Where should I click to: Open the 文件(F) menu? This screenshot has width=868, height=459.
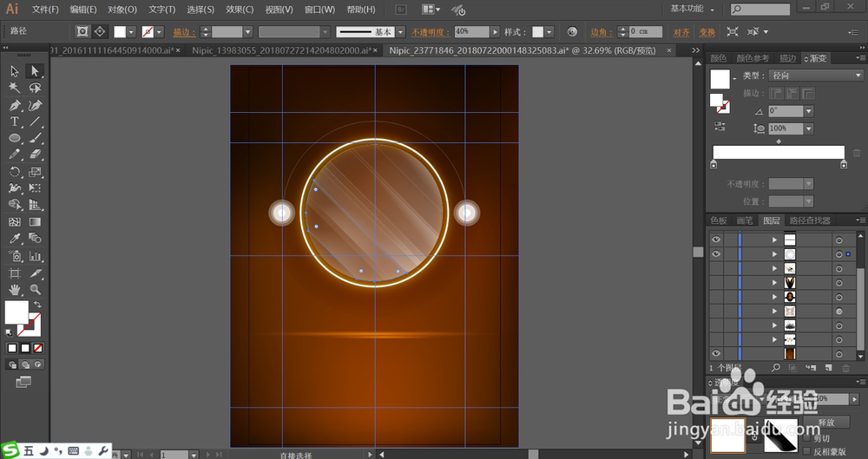(45, 10)
